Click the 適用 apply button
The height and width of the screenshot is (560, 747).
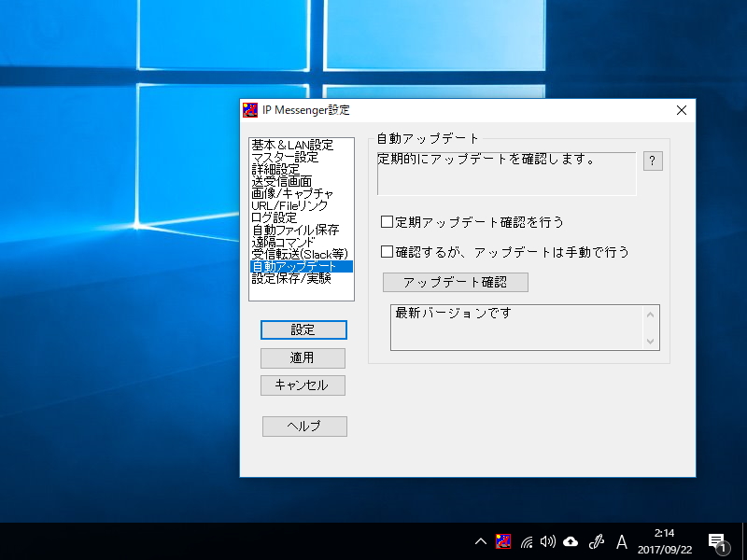click(305, 358)
